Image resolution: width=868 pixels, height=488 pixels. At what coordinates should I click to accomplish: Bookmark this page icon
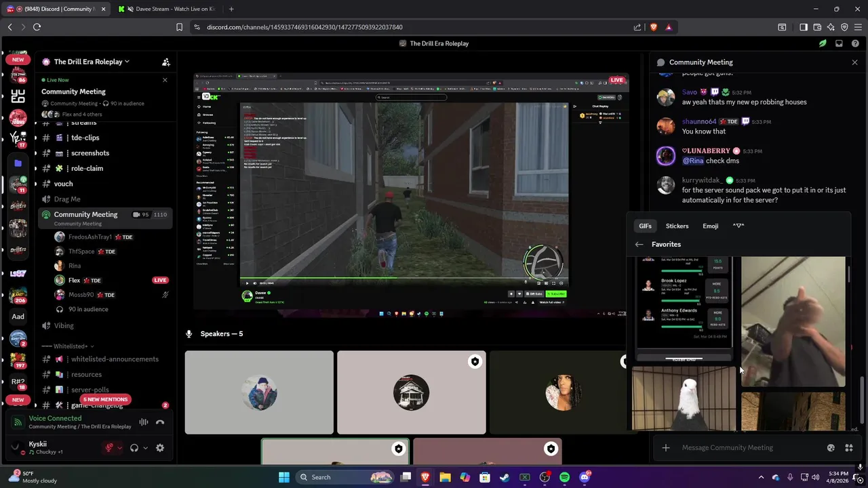[x=179, y=27]
